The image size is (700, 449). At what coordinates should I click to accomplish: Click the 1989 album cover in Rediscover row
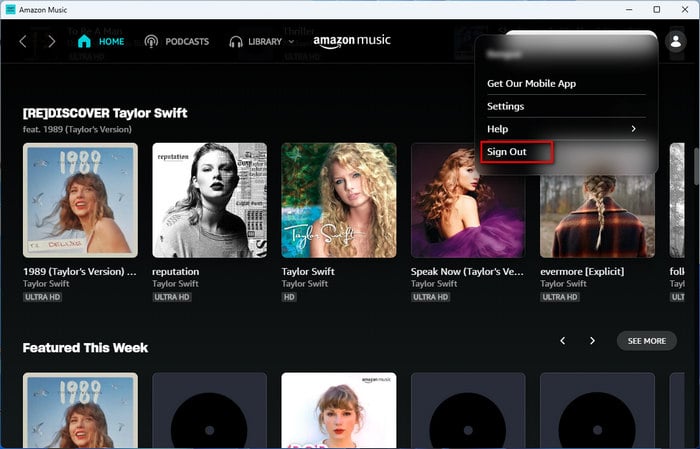(x=80, y=200)
